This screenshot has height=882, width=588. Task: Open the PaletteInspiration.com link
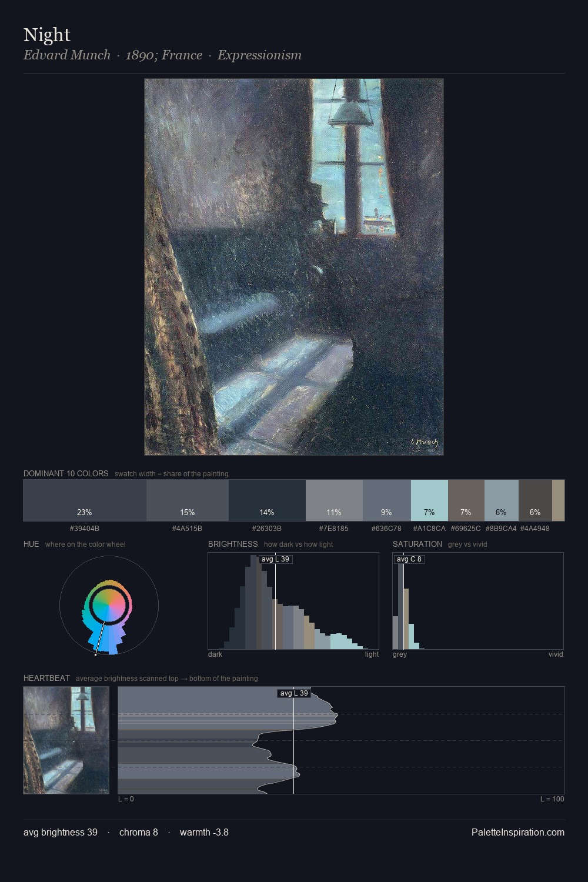pos(518,833)
